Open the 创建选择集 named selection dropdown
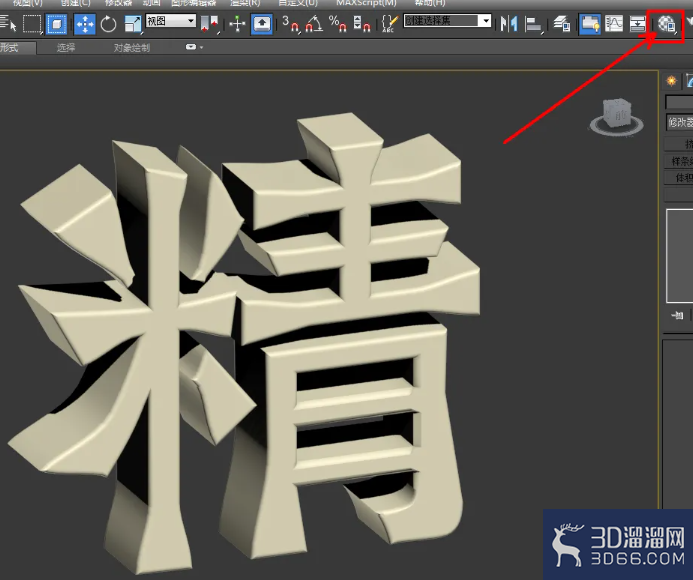 pos(447,21)
